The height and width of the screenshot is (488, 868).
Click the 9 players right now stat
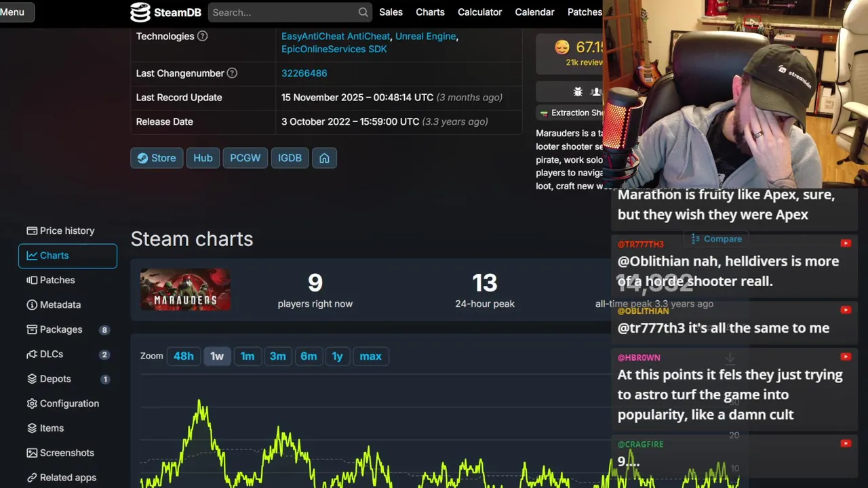tap(315, 290)
